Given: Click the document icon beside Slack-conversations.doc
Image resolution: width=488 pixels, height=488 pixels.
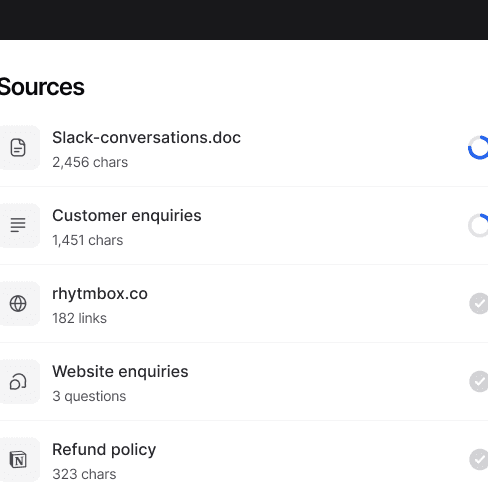Looking at the screenshot, I should 18,148.
